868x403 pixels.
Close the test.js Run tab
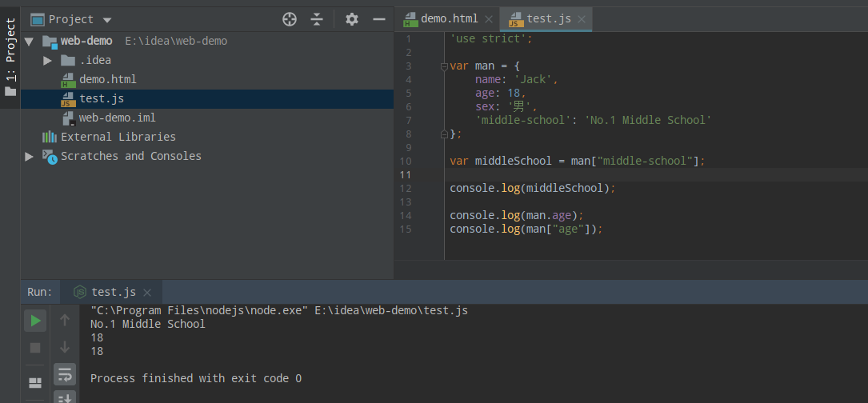(147, 293)
